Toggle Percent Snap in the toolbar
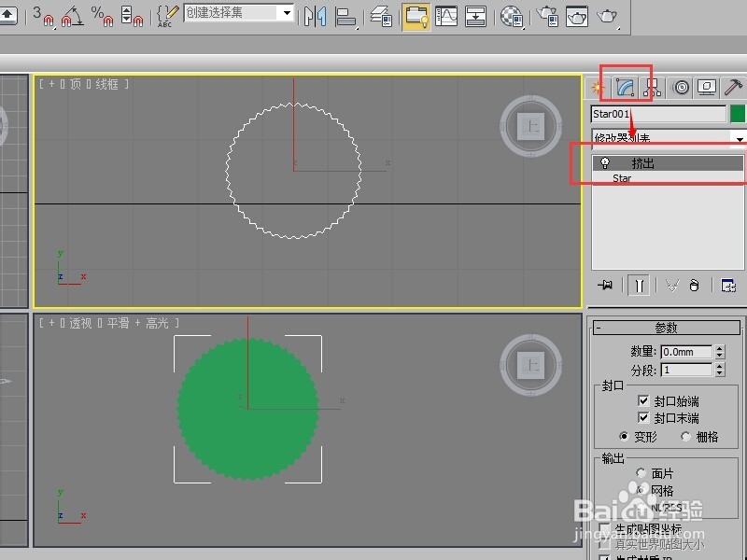The height and width of the screenshot is (560, 747). pos(102,16)
